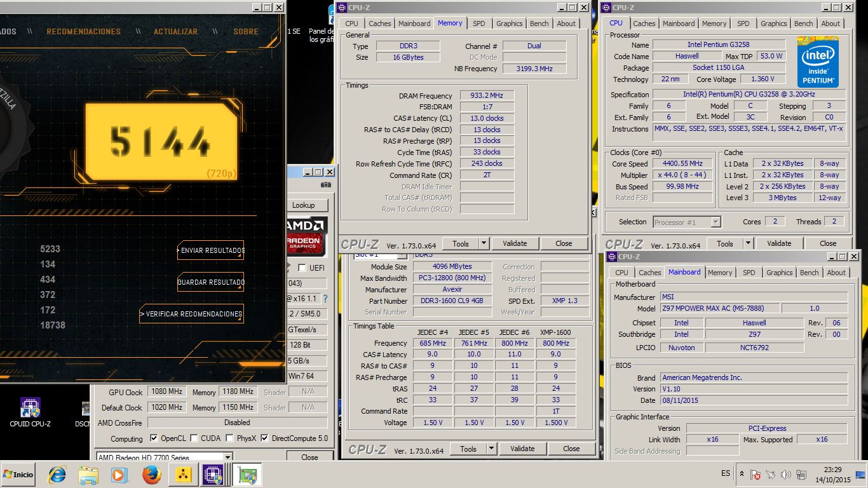Open Windows Media Player taskbar icon

(119, 475)
